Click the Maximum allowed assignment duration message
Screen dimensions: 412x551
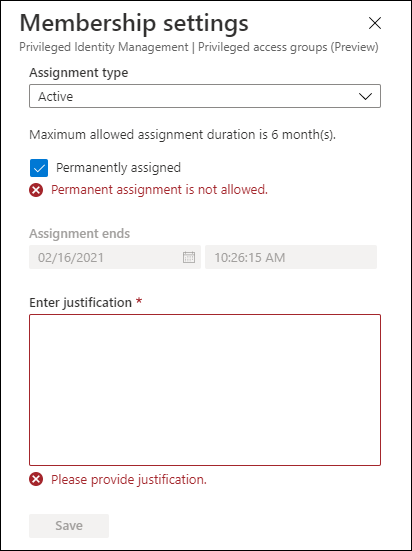[x=182, y=135]
